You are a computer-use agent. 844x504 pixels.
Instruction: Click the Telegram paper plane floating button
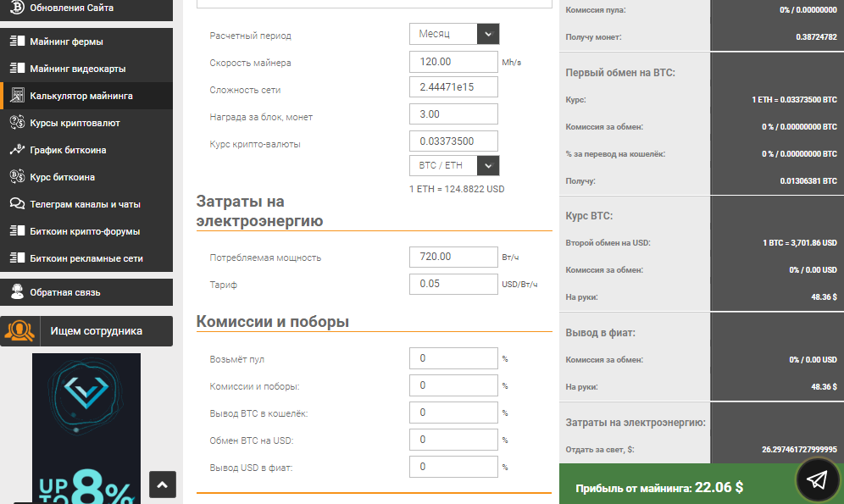click(817, 479)
